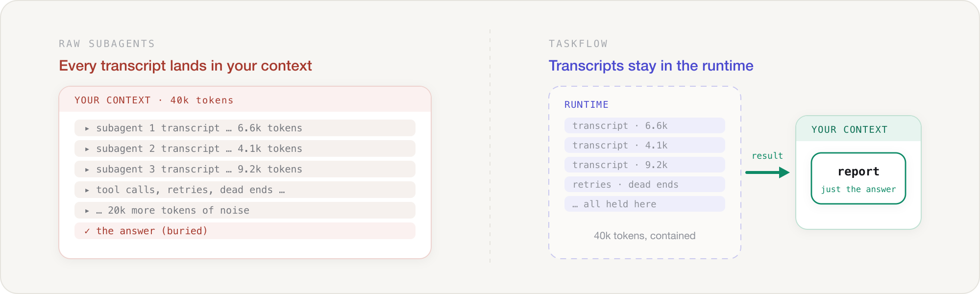980x294 pixels.
Task: Select the '20k more tokens of noise' row
Action: pos(245,210)
